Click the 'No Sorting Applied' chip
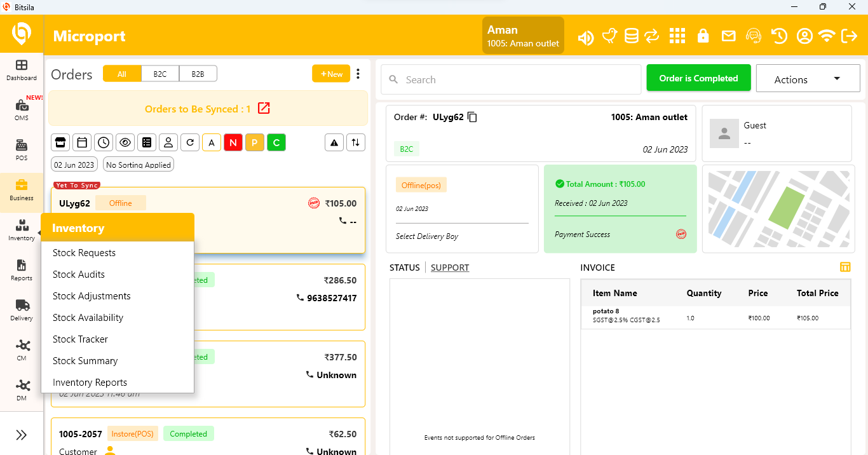Viewport: 868px width, 455px height. coord(139,165)
